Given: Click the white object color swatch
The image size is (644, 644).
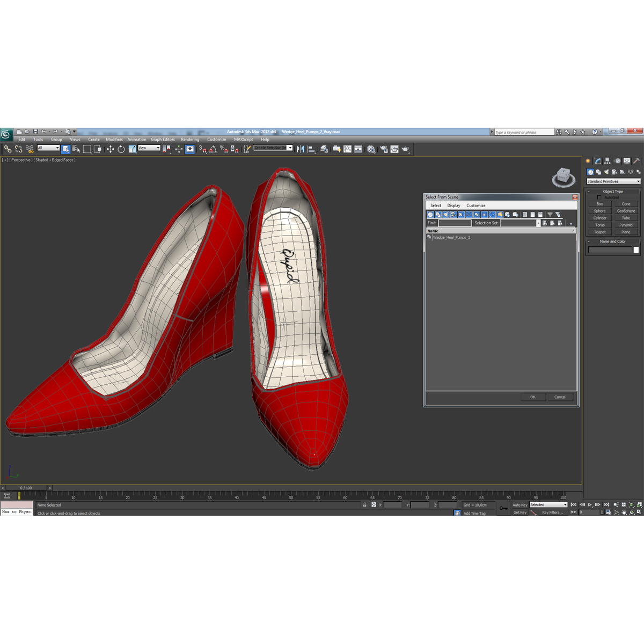Looking at the screenshot, I should [636, 250].
